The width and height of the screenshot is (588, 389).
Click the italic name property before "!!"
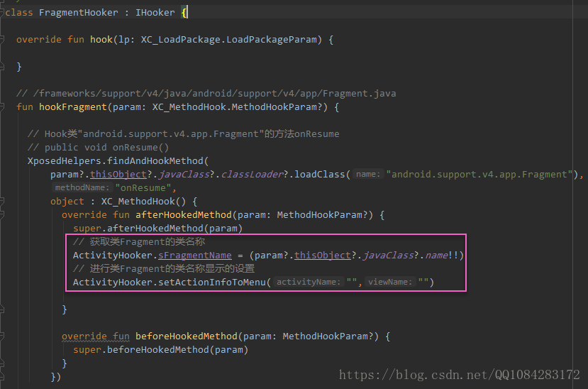click(436, 256)
